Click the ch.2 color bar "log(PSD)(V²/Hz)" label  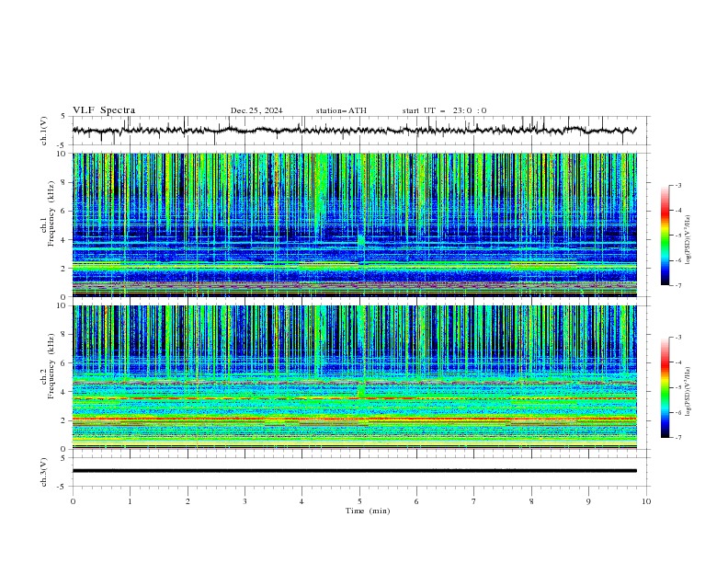[x=688, y=391]
